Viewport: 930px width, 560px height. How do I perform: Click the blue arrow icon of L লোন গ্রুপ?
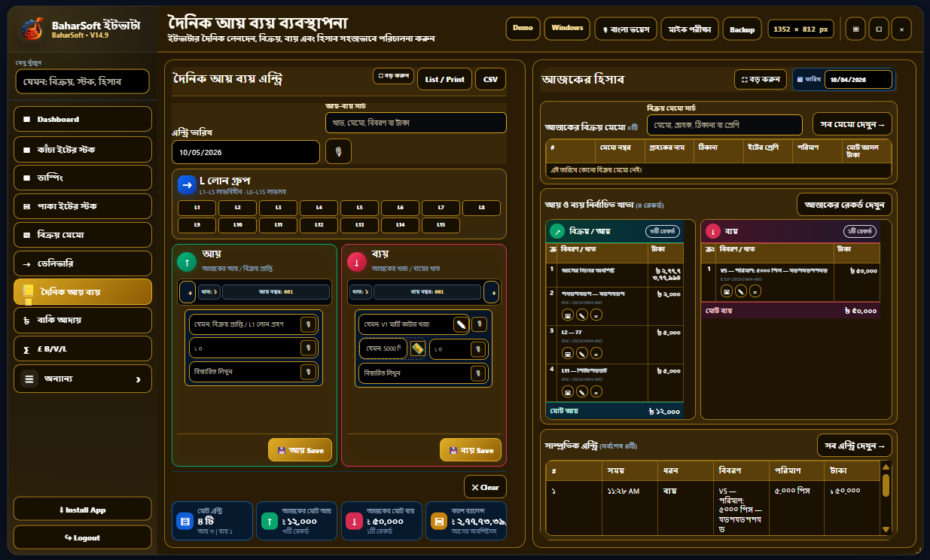[x=186, y=185]
